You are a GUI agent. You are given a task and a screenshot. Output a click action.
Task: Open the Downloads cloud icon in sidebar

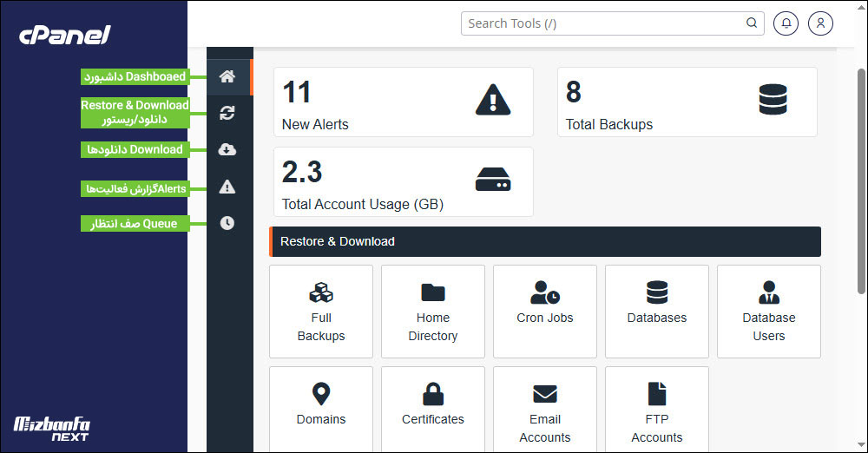pos(227,150)
